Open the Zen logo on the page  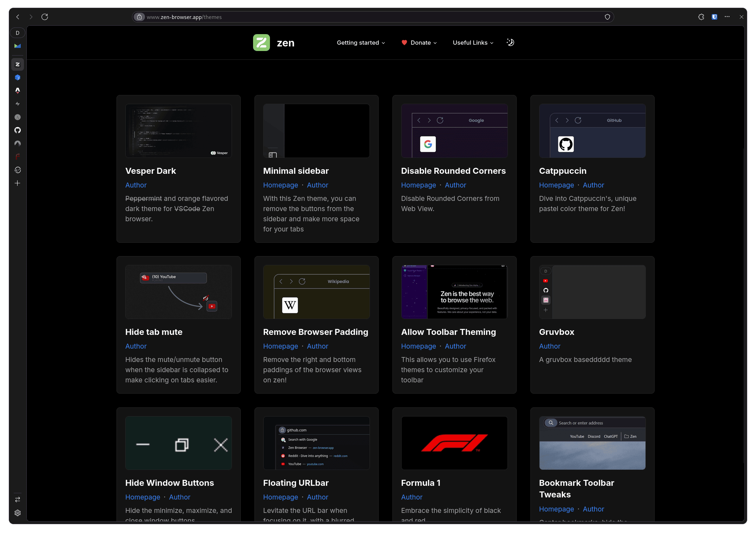coord(262,42)
